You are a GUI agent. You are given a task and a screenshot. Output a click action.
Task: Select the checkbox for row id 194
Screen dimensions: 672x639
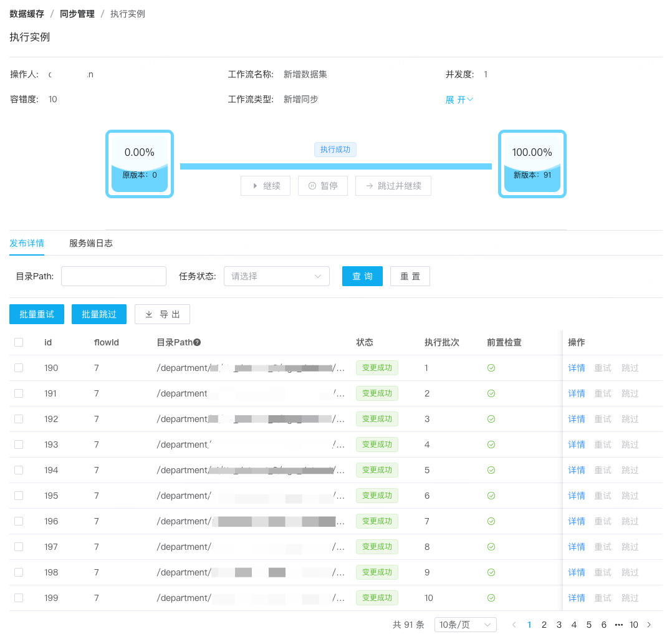pos(19,470)
